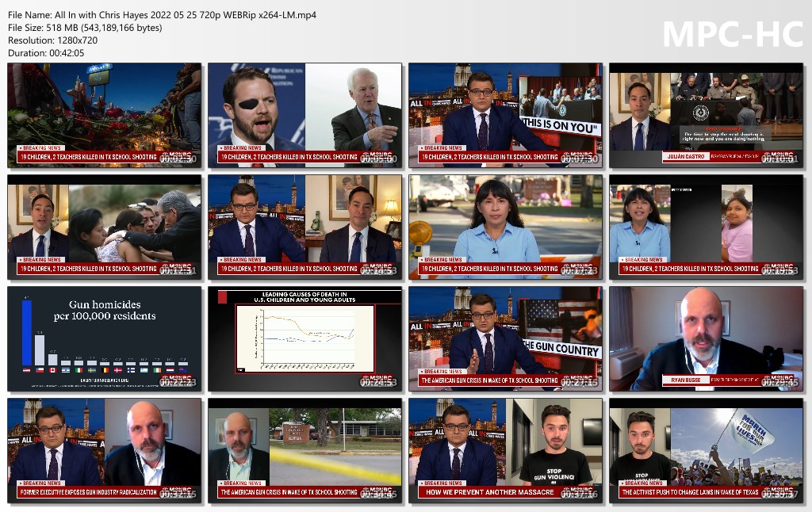Click THE ACTIVIST PUSH TO CHANGE LAWS banner
The width and height of the screenshot is (812, 512).
pos(690,492)
